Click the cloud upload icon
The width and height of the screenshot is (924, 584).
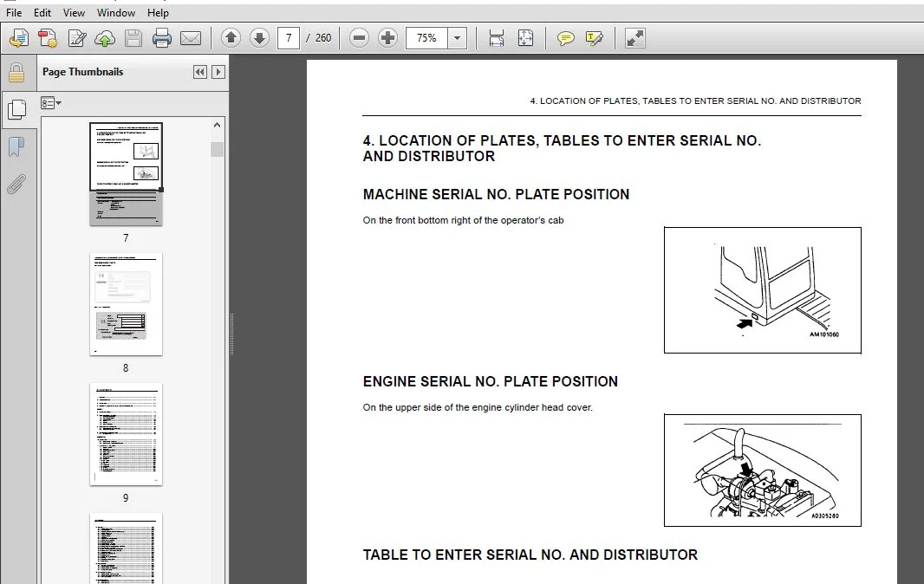point(105,38)
